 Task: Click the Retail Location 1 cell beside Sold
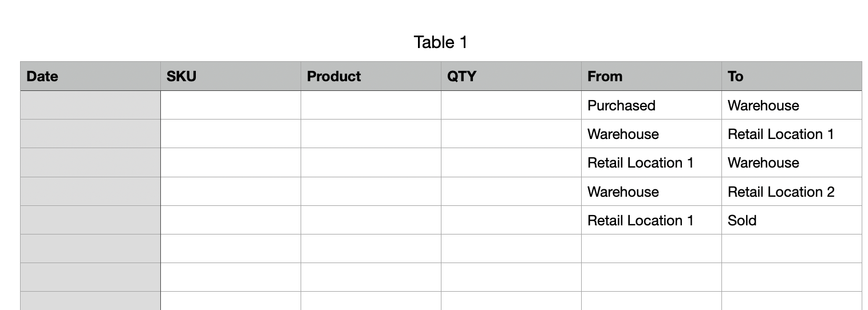tap(652, 220)
